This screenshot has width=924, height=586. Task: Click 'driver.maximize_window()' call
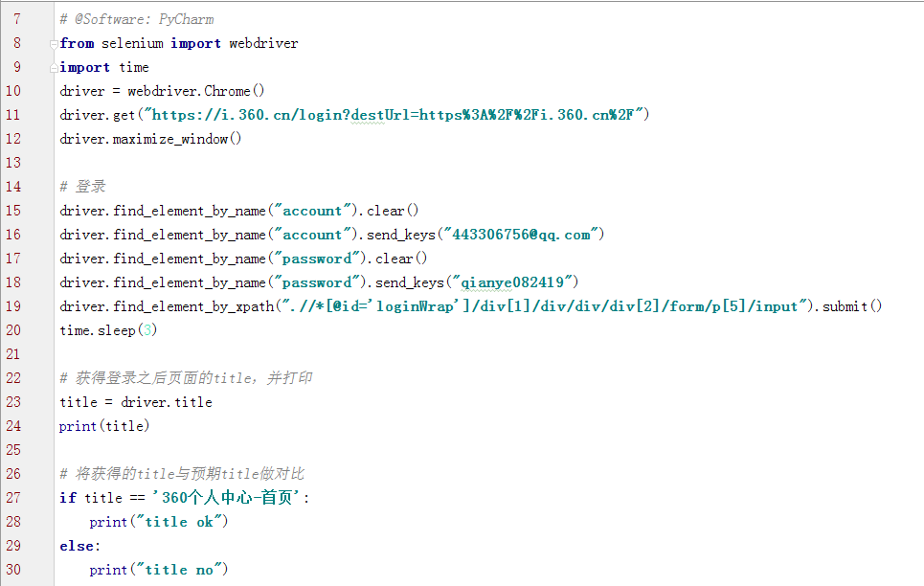tap(150, 139)
